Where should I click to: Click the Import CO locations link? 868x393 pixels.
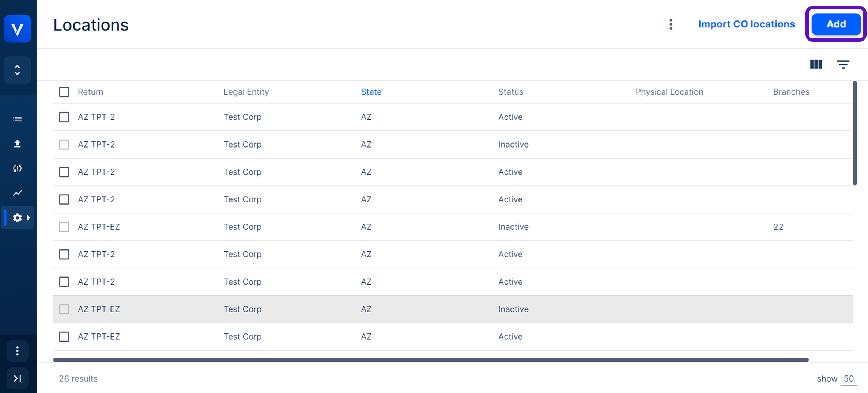point(746,24)
